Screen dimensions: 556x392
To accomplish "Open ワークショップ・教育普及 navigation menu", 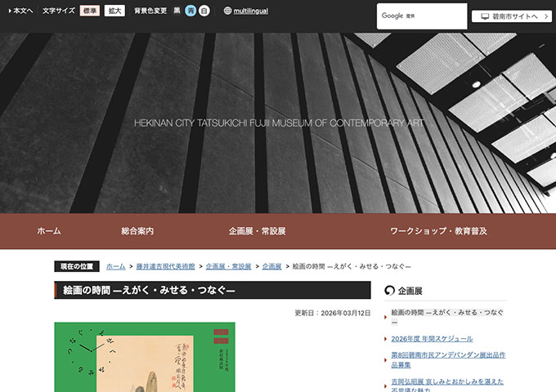I will coord(438,231).
